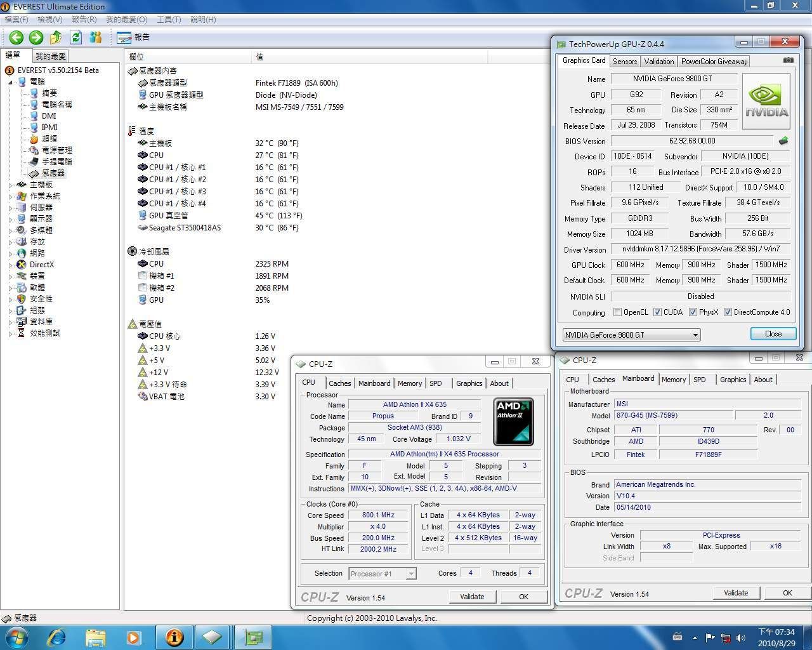This screenshot has height=650, width=812.
Task: Select the DMI tree item
Action: pos(49,116)
